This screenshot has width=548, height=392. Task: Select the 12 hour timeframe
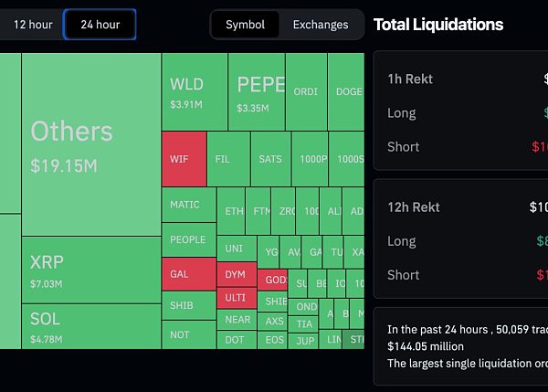[x=33, y=25]
